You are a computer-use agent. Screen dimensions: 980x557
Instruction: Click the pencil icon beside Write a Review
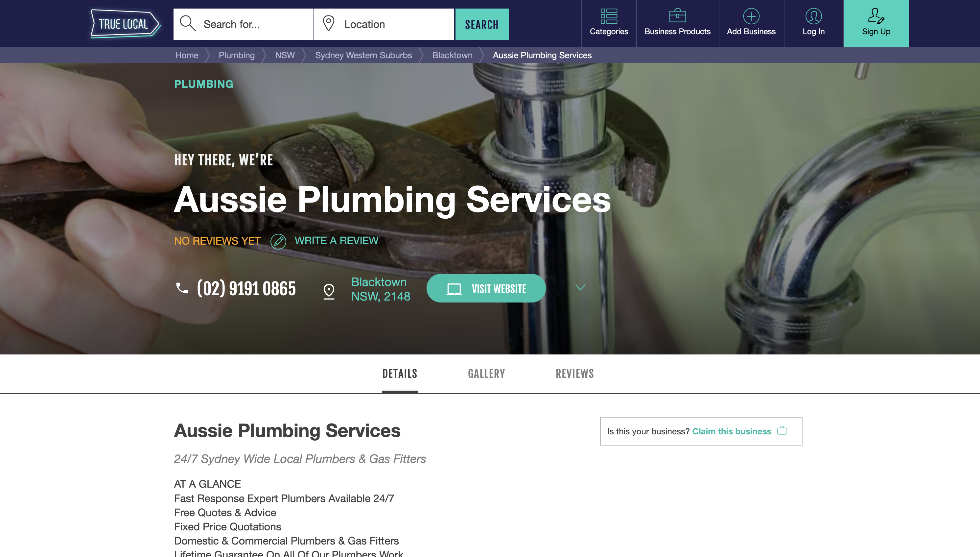pos(278,241)
